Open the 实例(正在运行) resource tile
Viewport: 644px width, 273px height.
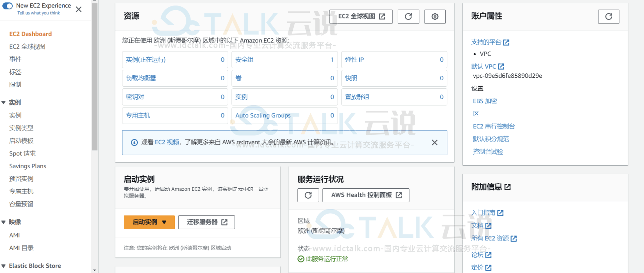[x=175, y=60]
